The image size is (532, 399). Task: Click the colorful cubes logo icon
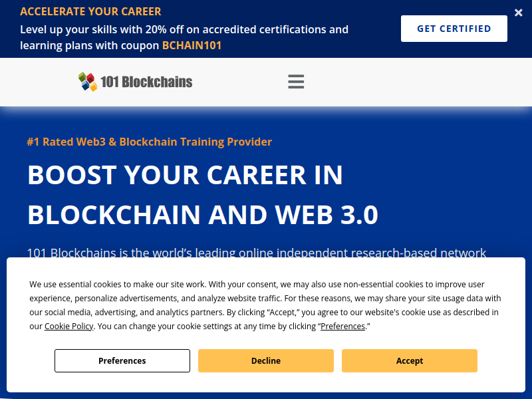(88, 82)
